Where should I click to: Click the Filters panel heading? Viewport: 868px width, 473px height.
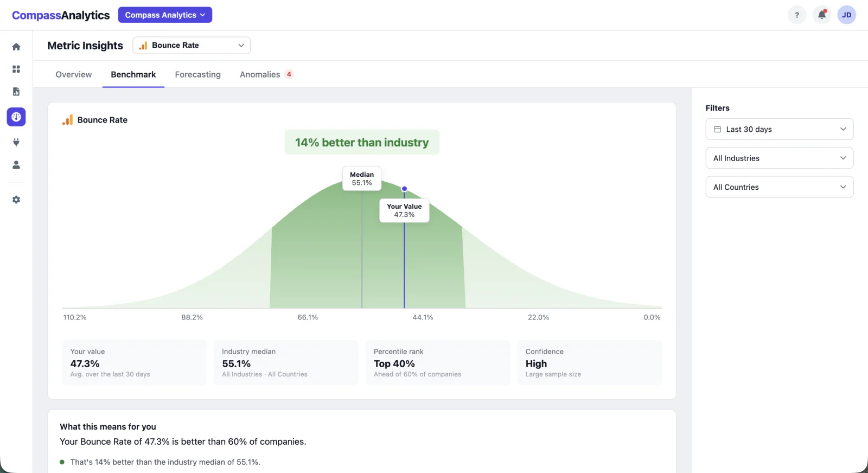click(718, 108)
